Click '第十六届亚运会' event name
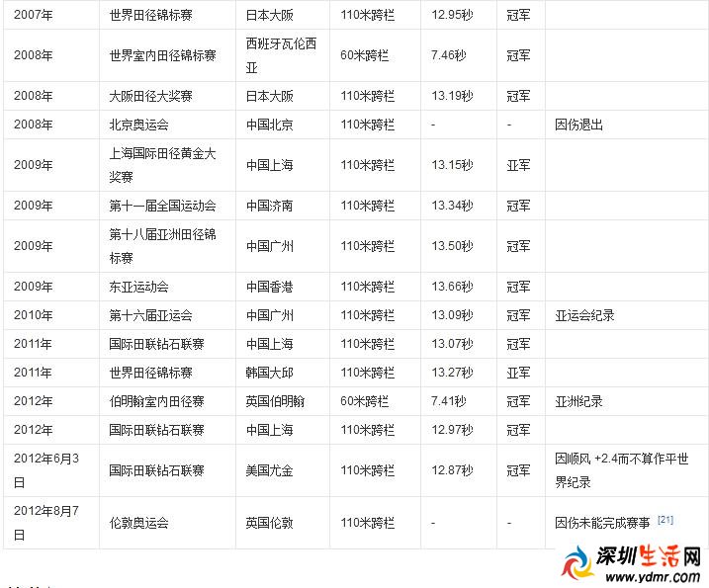Viewport: 709px width, 588px height. coord(150,315)
